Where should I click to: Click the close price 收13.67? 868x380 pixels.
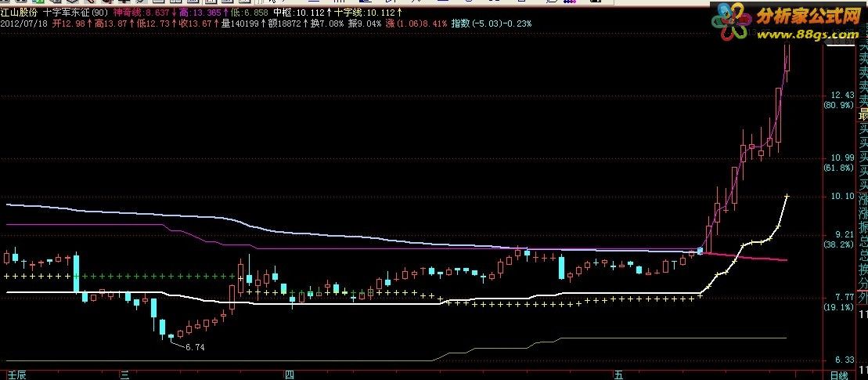(197, 24)
